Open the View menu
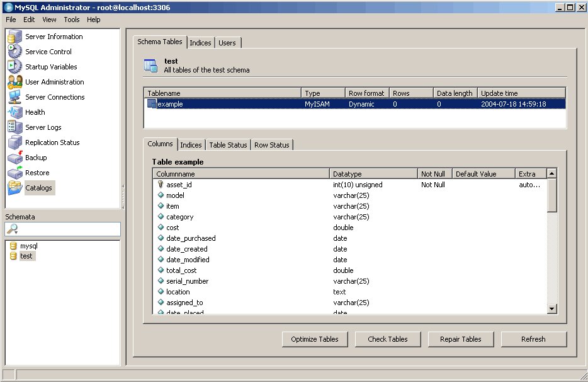This screenshot has height=382, width=588. click(x=49, y=20)
